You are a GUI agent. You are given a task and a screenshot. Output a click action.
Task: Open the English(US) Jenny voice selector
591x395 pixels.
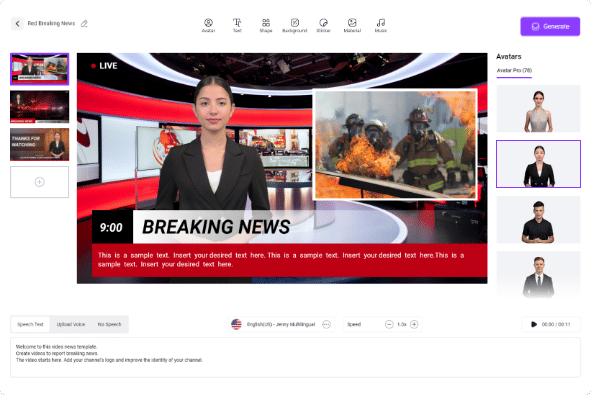click(281, 324)
